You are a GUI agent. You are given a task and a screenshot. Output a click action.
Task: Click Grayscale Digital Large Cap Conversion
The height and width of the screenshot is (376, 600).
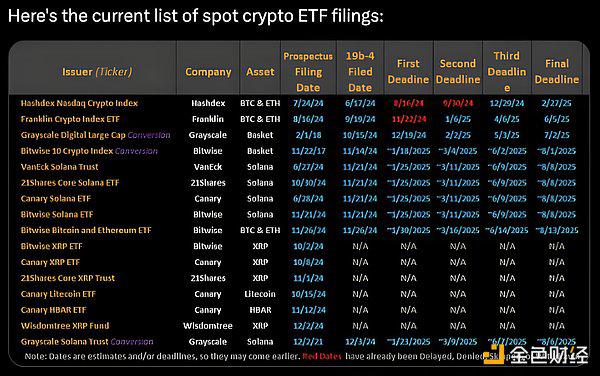[96, 135]
